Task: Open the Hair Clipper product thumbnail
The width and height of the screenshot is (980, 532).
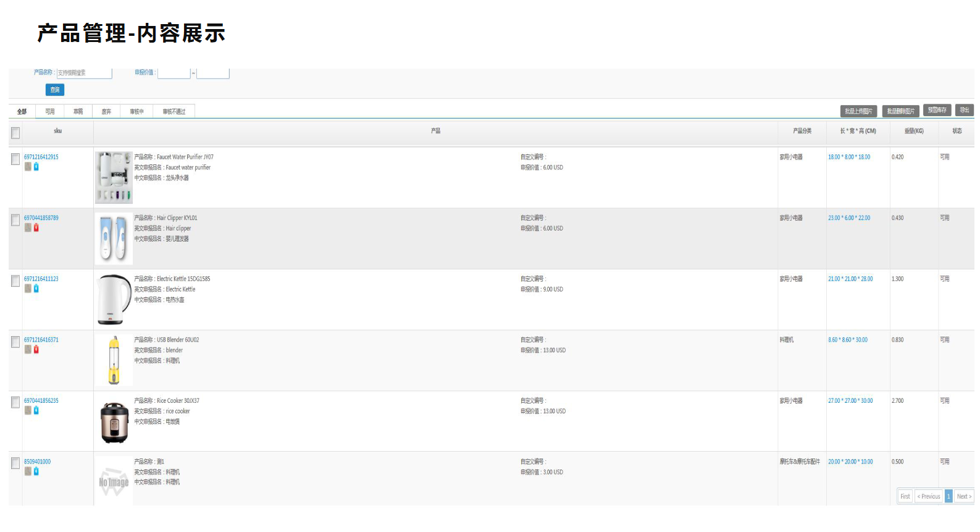Action: (x=114, y=239)
